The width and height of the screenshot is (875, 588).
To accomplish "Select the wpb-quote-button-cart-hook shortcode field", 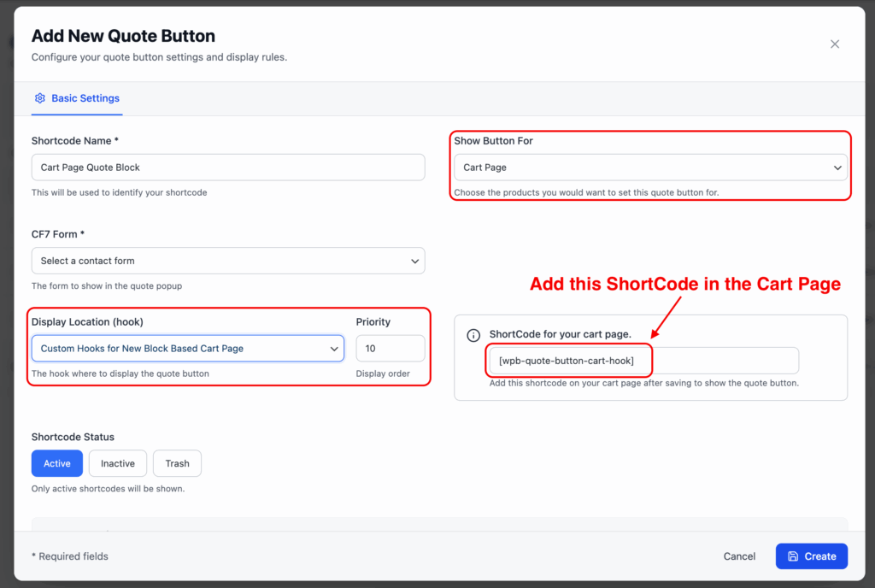I will coord(643,361).
